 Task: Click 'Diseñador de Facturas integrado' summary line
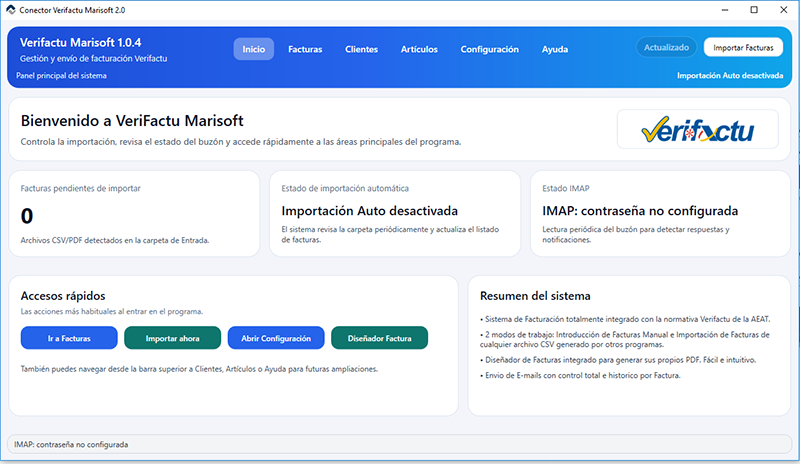coord(618,360)
